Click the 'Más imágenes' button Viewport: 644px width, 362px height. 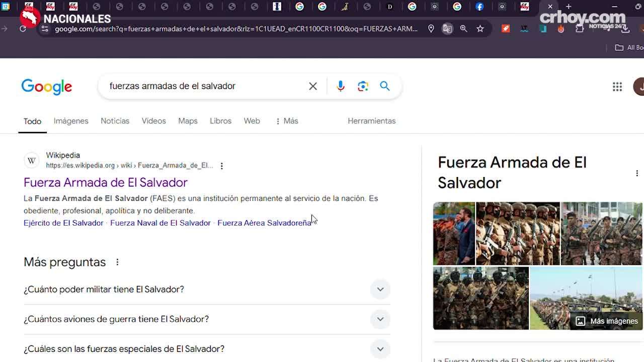[606, 321]
